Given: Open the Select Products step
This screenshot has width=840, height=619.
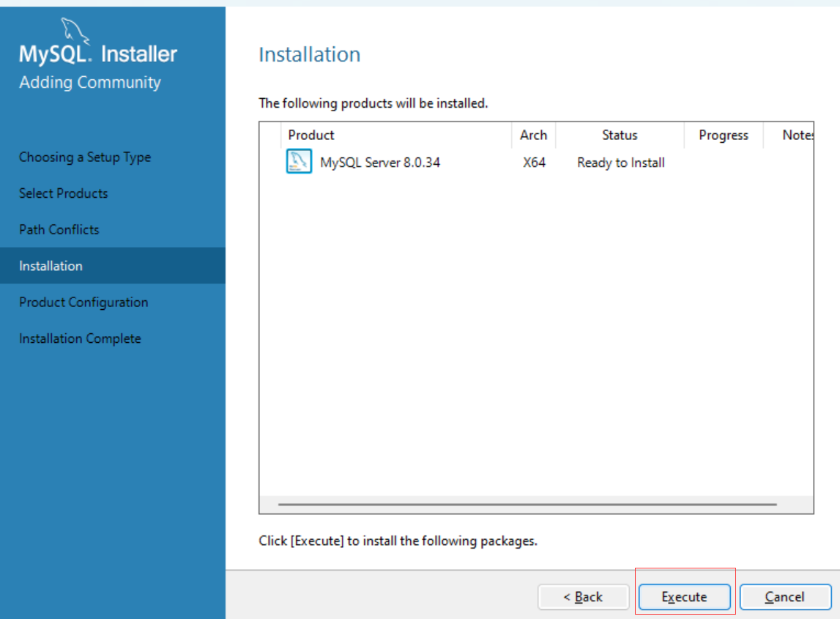Looking at the screenshot, I should pos(63,193).
